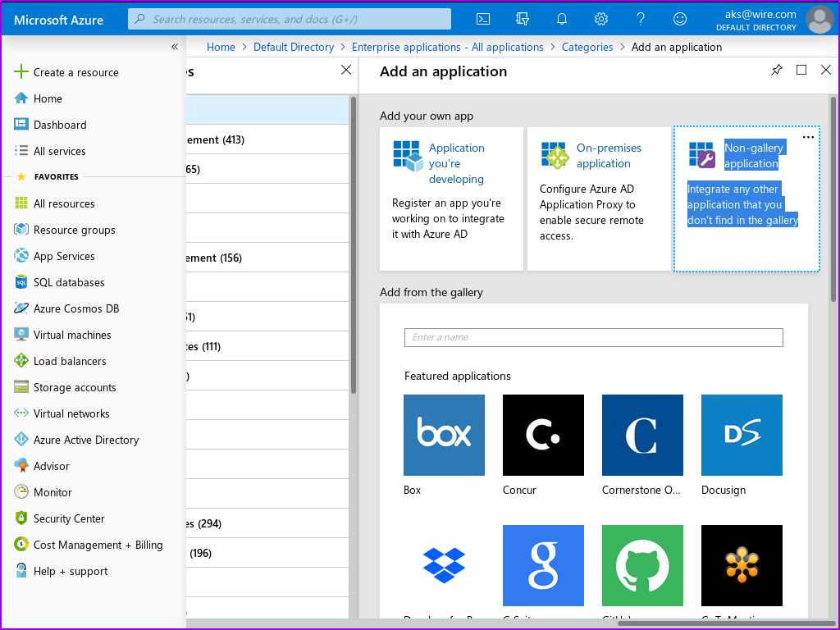Select the Box featured application tile

444,435
